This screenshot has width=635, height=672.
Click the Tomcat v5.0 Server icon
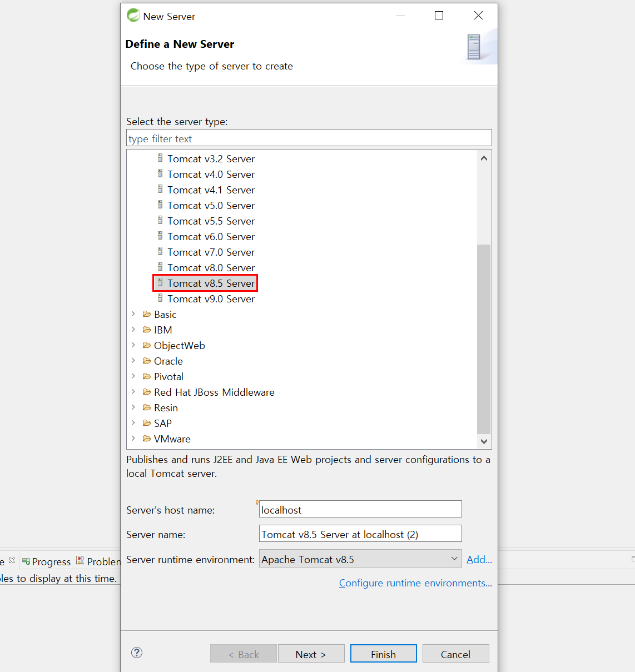pyautogui.click(x=160, y=205)
